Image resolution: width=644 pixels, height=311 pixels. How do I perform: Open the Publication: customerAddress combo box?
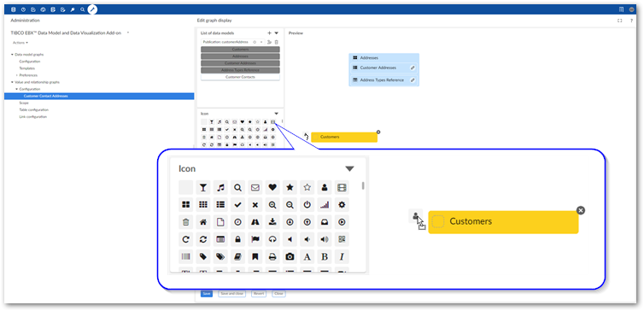(232, 42)
